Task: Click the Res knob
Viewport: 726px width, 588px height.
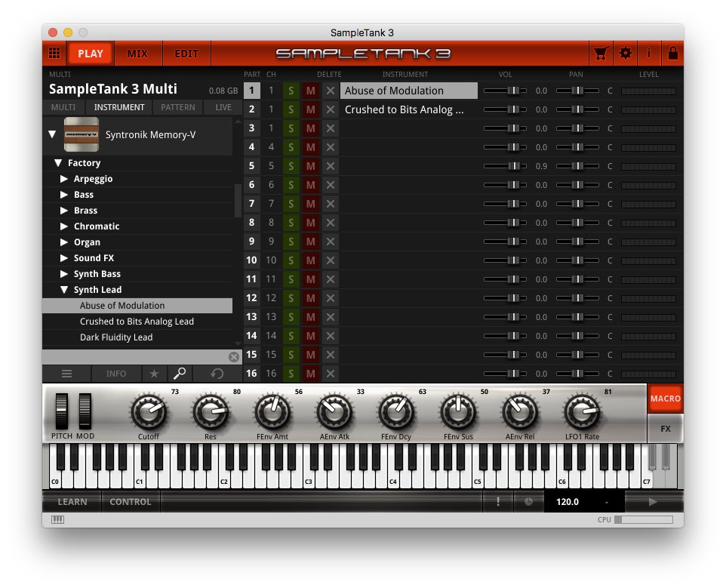Action: pos(211,411)
